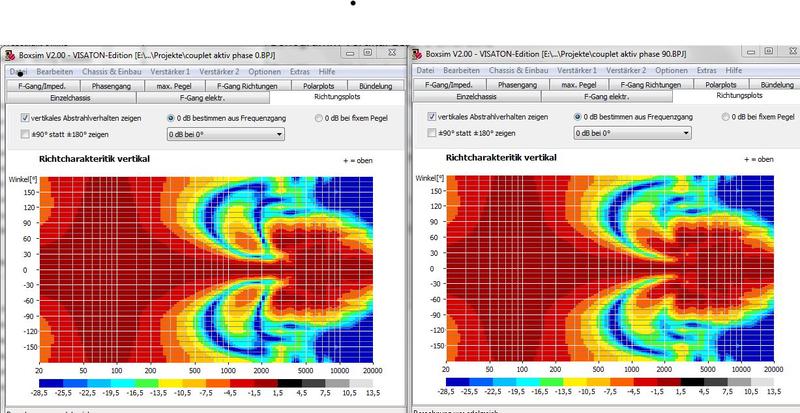Open Verstärker 2 menu in right window

(626, 70)
